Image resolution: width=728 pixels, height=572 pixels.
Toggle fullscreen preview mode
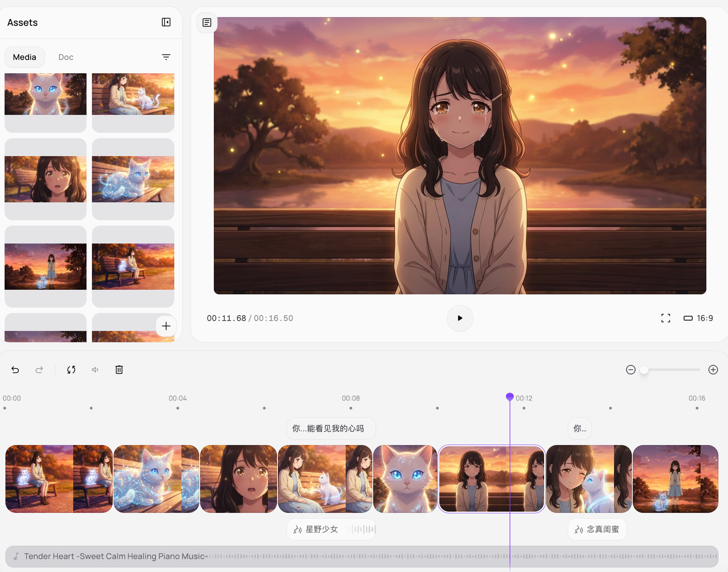point(666,318)
